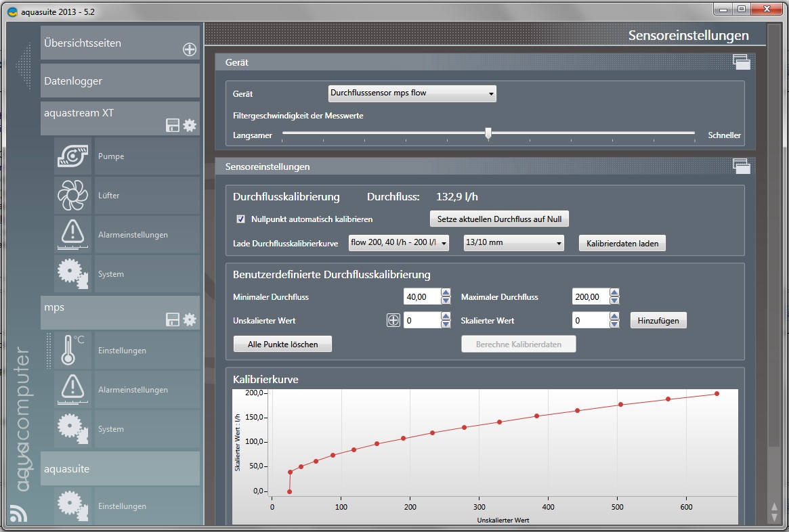Open the 13/10 mm size dropdown
This screenshot has height=532, width=789.
(x=513, y=243)
